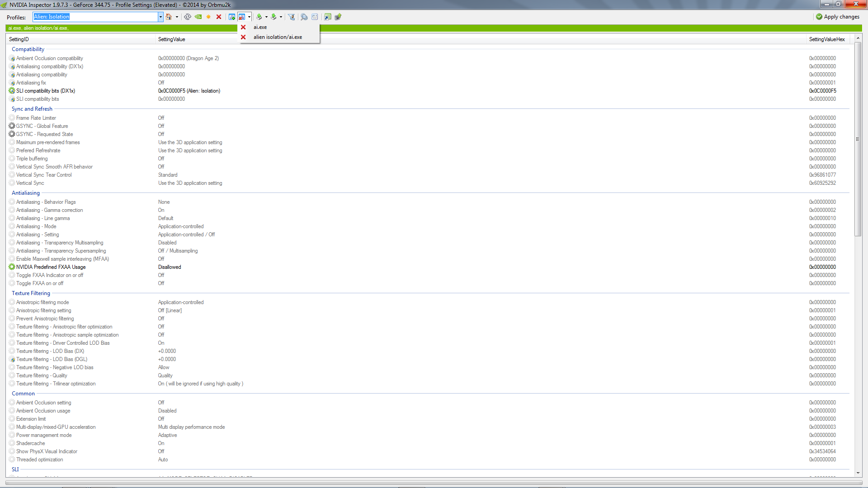Viewport: 868px width, 488px height.
Task: Click the home profile icon
Action: pos(169,17)
